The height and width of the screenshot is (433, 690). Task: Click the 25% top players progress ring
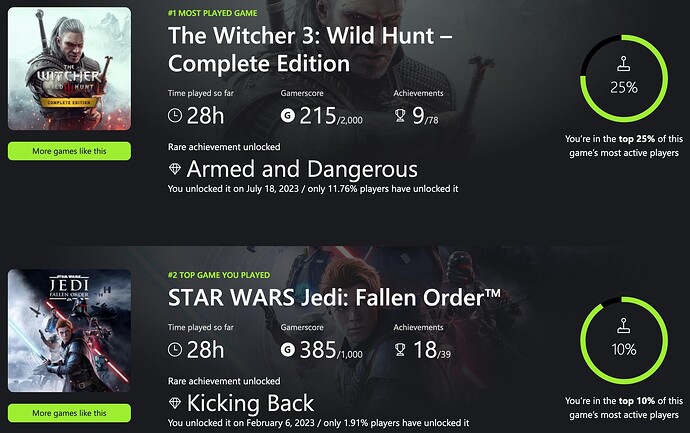624,78
